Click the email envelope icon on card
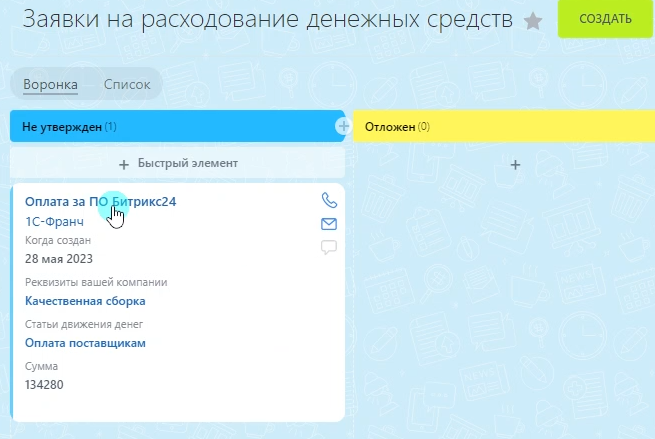Screen dimensions: 655x439 click(329, 224)
